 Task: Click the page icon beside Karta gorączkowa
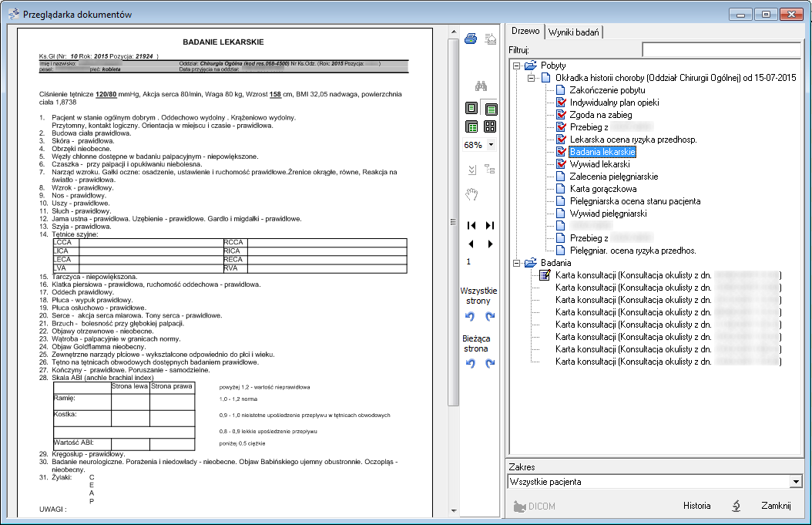tap(560, 189)
